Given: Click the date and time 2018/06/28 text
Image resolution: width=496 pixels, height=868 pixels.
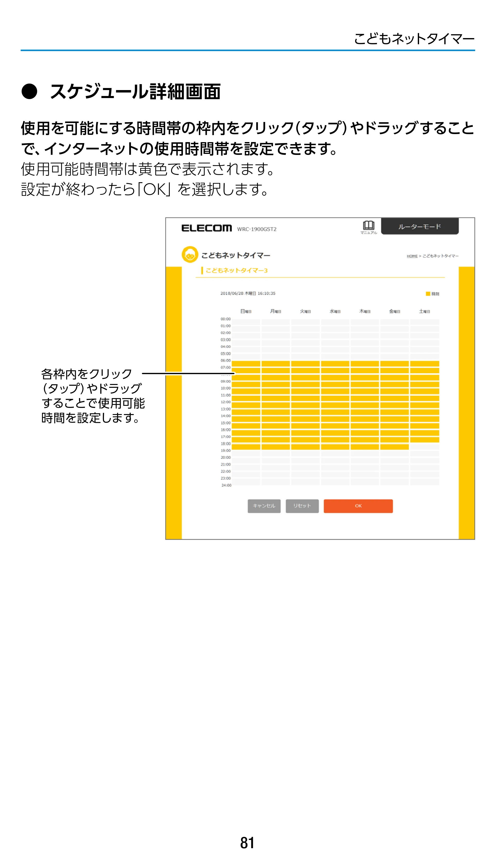Looking at the screenshot, I should (248, 293).
